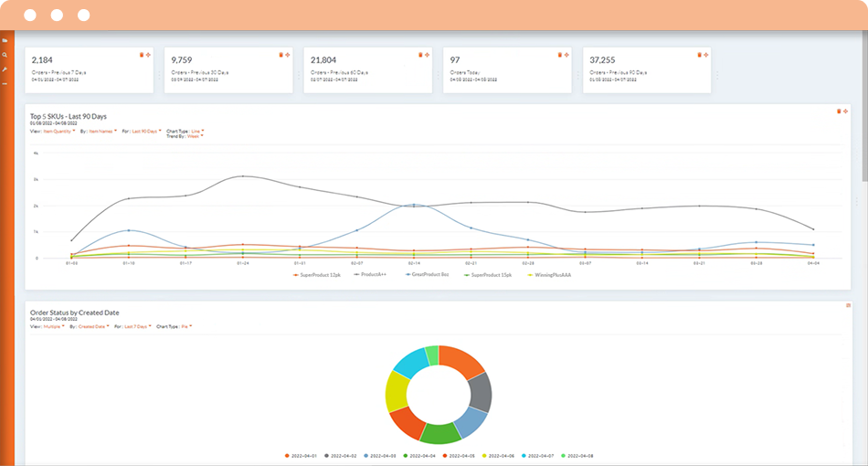Toggle GreatProduct 8oz series in legend
This screenshot has width=868, height=466.
429,274
